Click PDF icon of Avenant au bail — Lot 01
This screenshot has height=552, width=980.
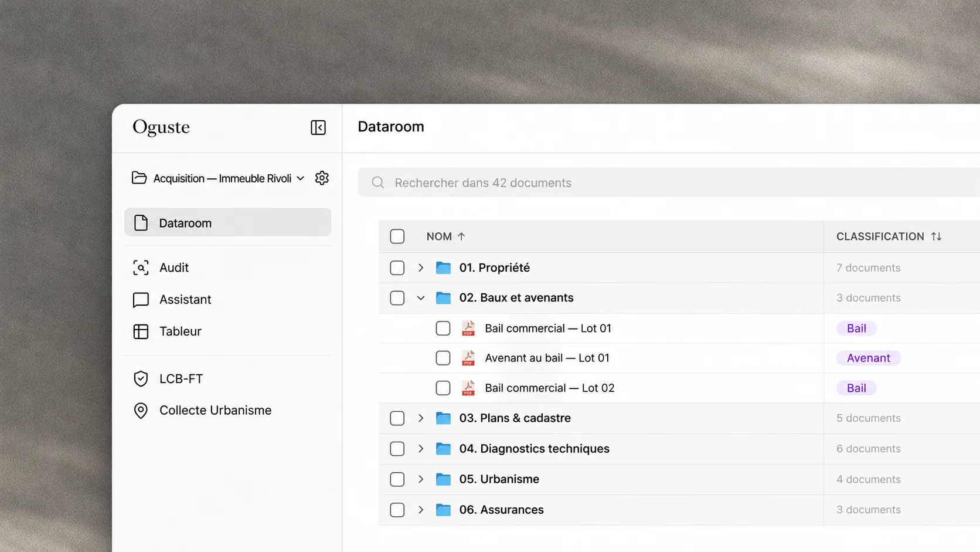pyautogui.click(x=468, y=358)
